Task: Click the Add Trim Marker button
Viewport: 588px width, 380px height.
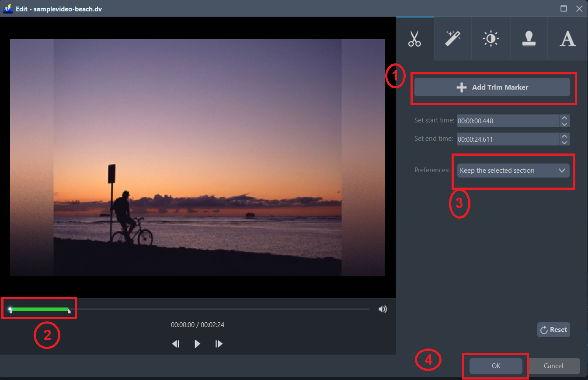Action: click(493, 87)
